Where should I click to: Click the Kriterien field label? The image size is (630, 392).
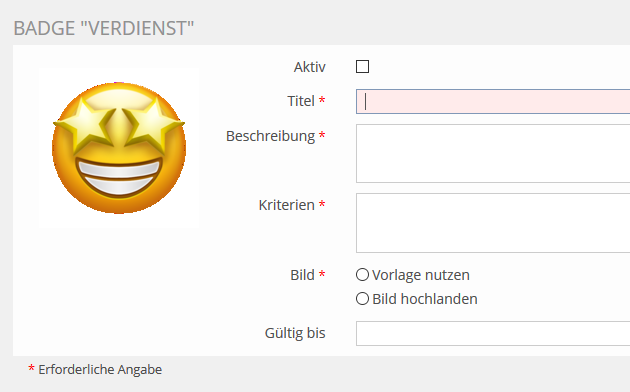click(286, 205)
